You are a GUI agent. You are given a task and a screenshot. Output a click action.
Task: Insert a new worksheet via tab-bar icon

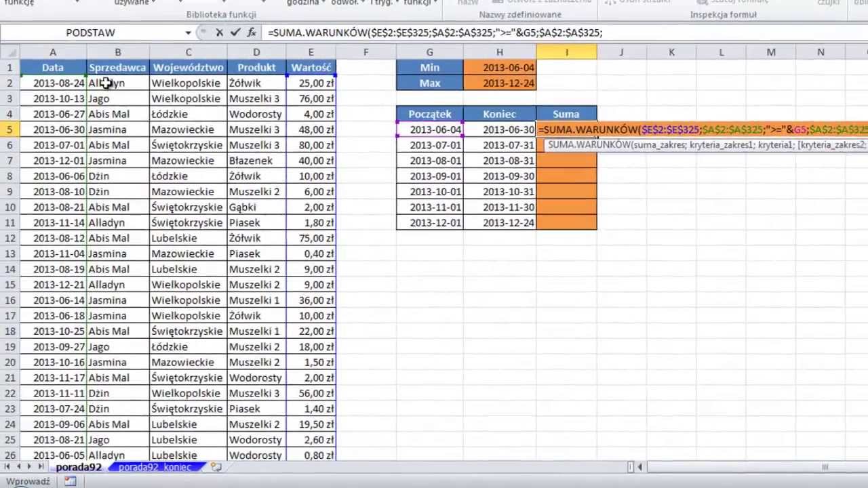(216, 467)
